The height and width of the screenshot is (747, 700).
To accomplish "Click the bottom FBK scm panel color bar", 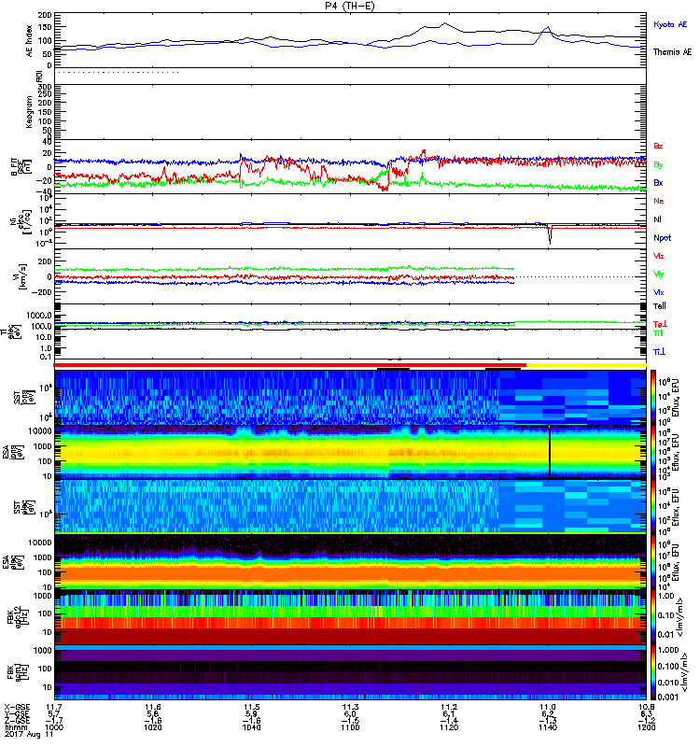I will [x=652, y=671].
